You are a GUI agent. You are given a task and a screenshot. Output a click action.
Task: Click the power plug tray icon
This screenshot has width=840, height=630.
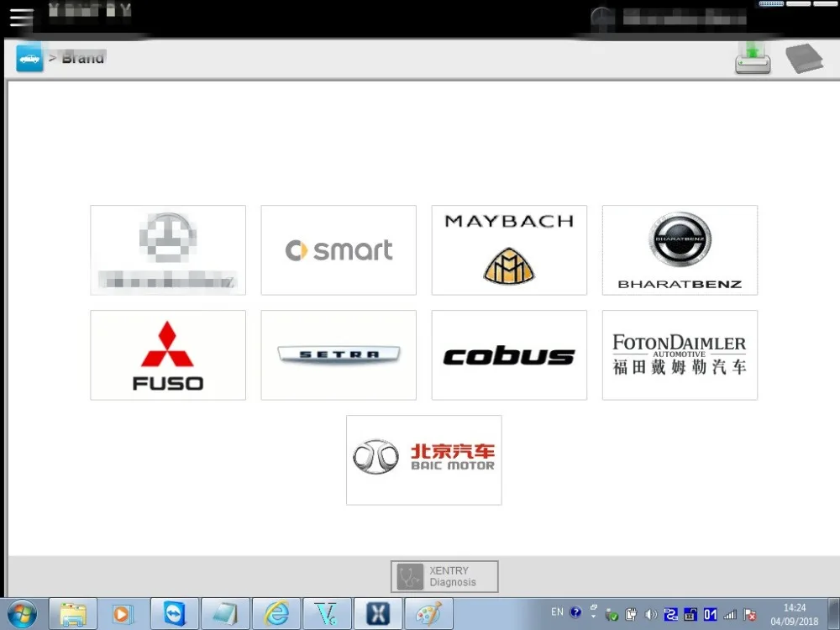[x=631, y=615]
